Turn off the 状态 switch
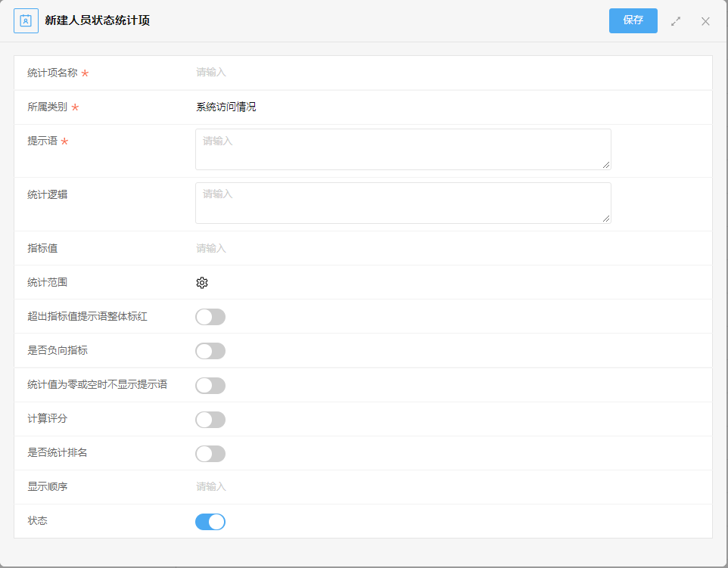 (210, 522)
